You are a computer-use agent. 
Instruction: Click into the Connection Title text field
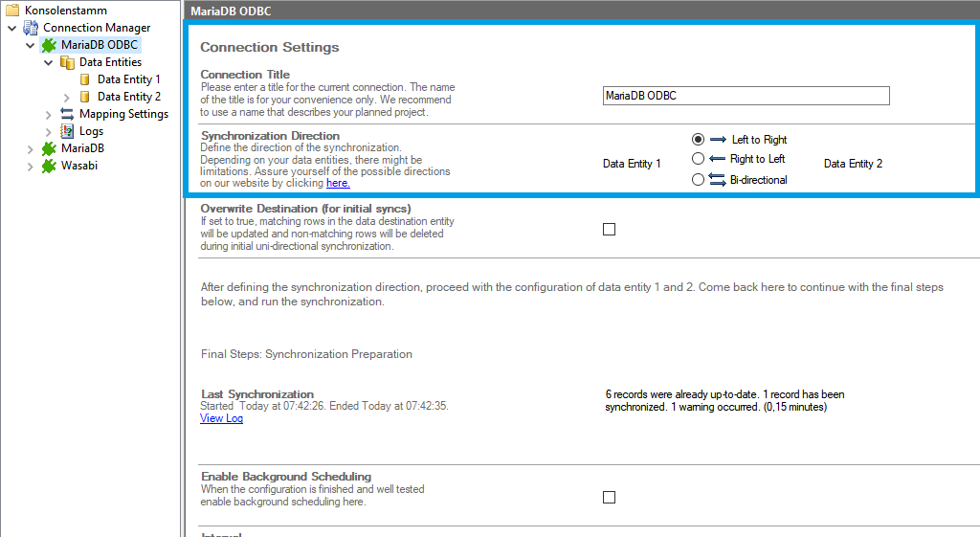point(746,96)
